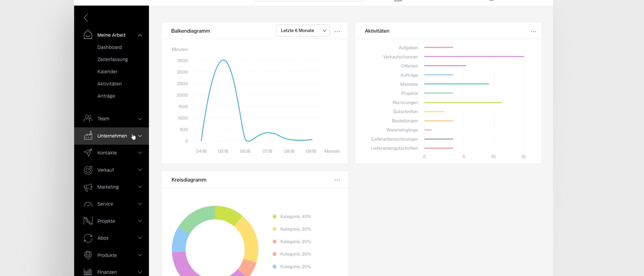
Task: Click the green Kategorie, 40% legend dot
Action: coord(274,216)
